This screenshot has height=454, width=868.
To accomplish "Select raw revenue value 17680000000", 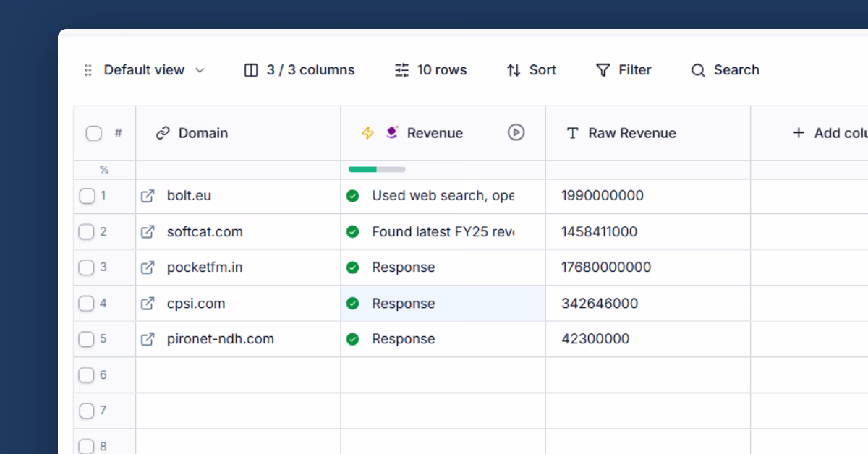I will coord(606,267).
